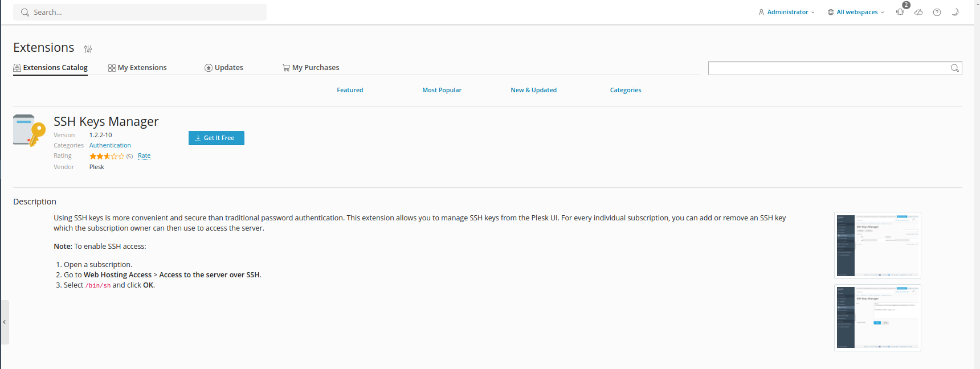Open the Updates tab

point(224,68)
